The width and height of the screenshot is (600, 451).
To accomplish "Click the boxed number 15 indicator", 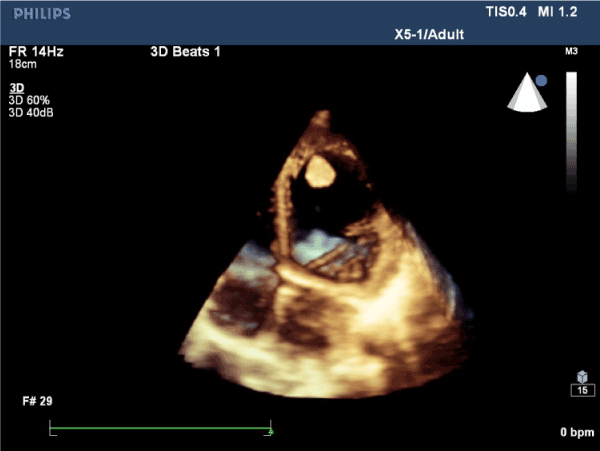I will (x=579, y=390).
